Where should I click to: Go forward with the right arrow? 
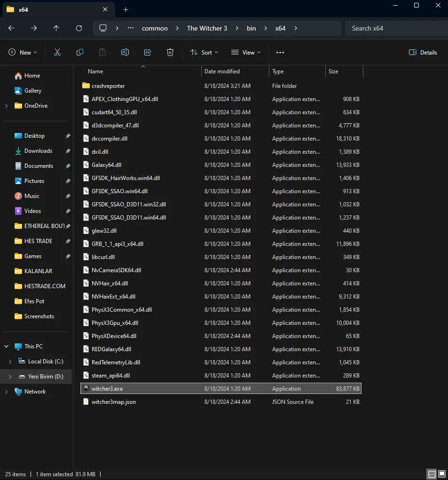tap(34, 28)
